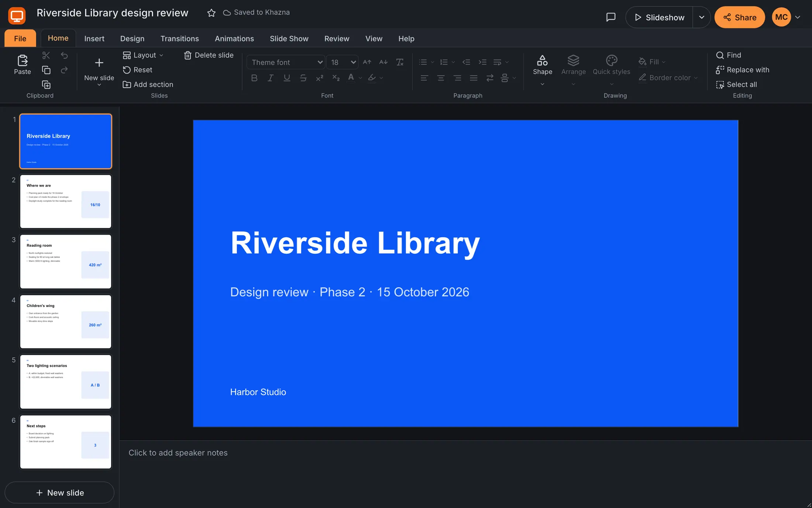Open the Theme font dropdown

286,62
